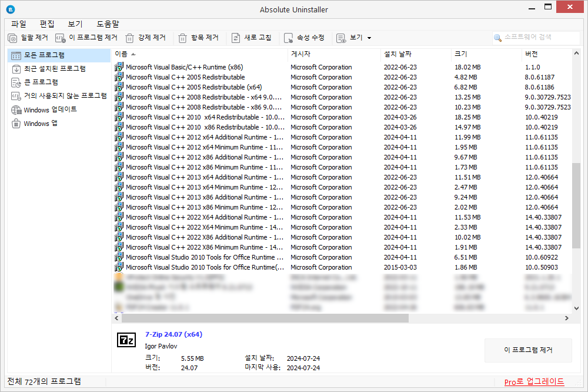Select Windows 앱 in the sidebar
Screen dimensions: 588x392
[59, 124]
